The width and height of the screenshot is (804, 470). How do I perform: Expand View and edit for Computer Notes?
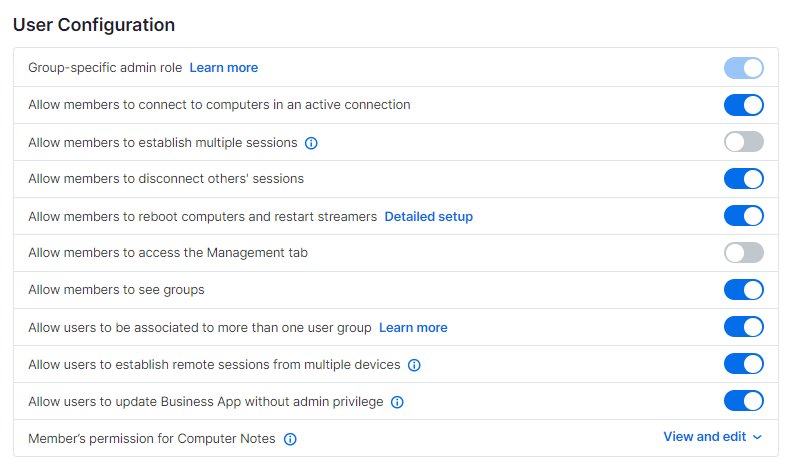(x=713, y=437)
